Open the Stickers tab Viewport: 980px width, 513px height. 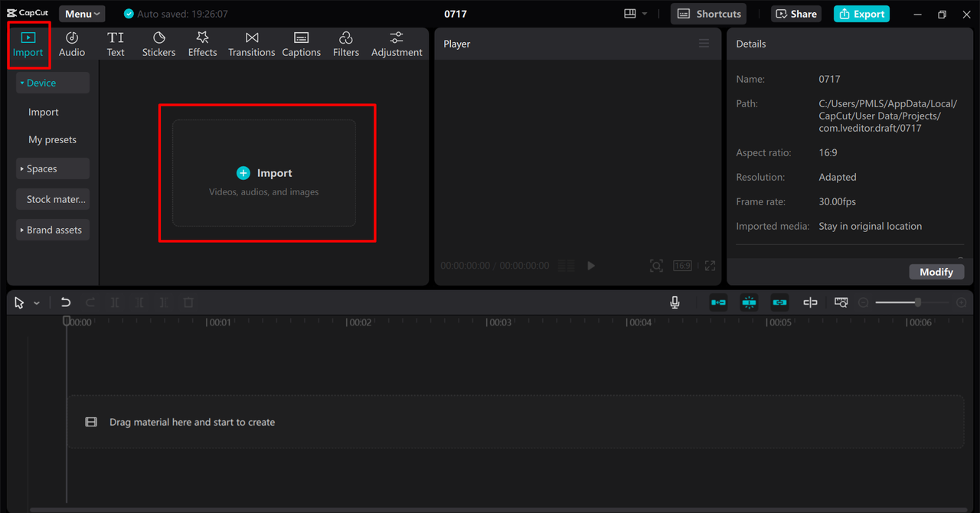click(x=158, y=44)
